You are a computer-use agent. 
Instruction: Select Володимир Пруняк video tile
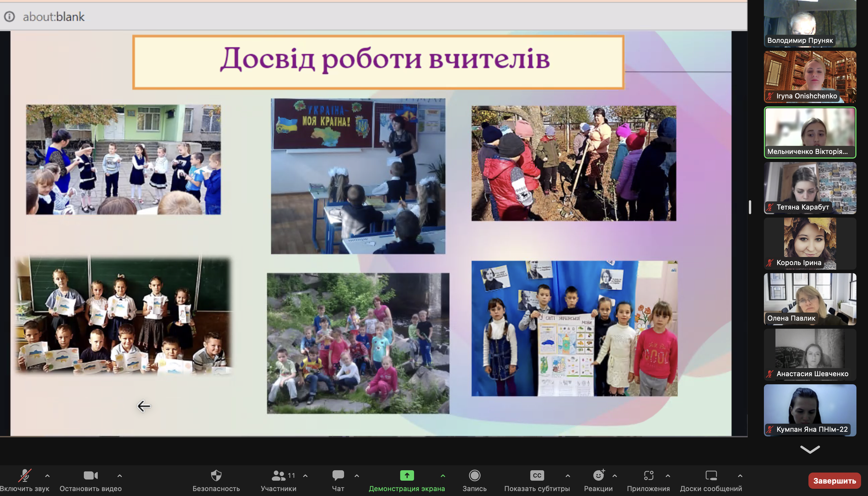[810, 23]
